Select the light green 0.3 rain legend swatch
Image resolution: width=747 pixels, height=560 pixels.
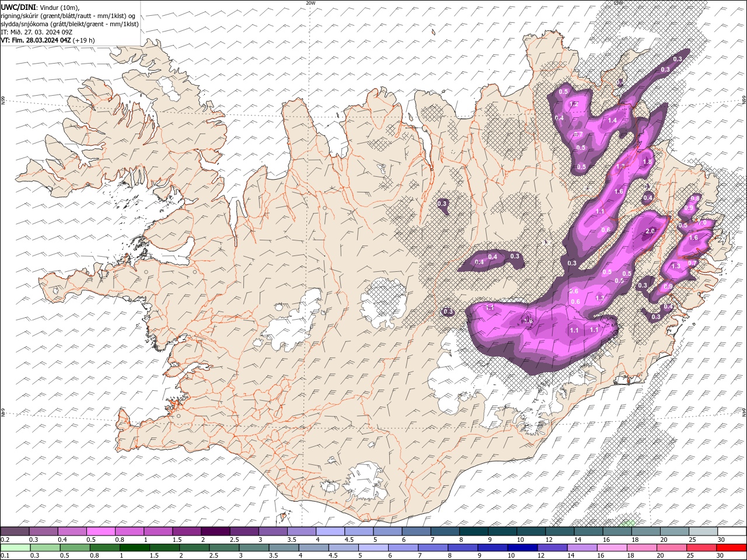[45, 548]
